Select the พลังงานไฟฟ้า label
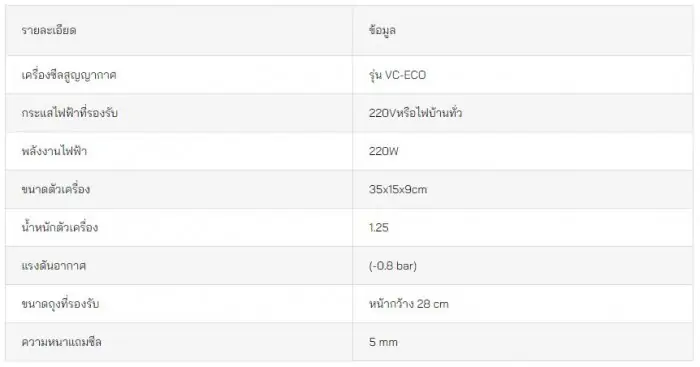Image resolution: width=700 pixels, height=367 pixels. click(x=54, y=151)
